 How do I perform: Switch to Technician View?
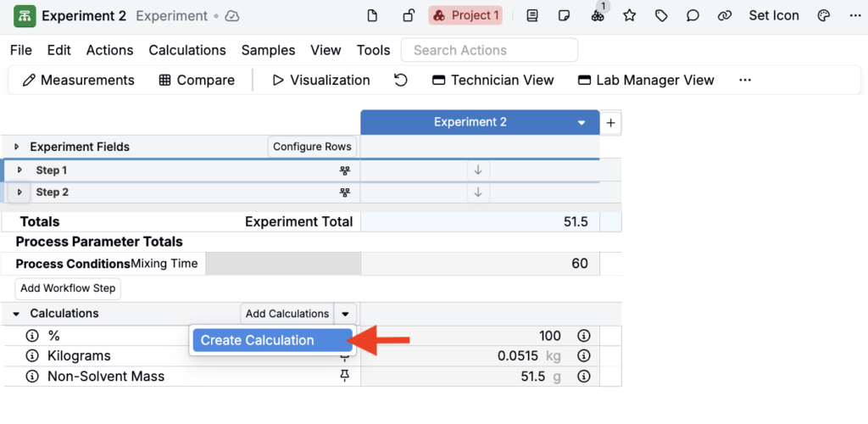(493, 81)
